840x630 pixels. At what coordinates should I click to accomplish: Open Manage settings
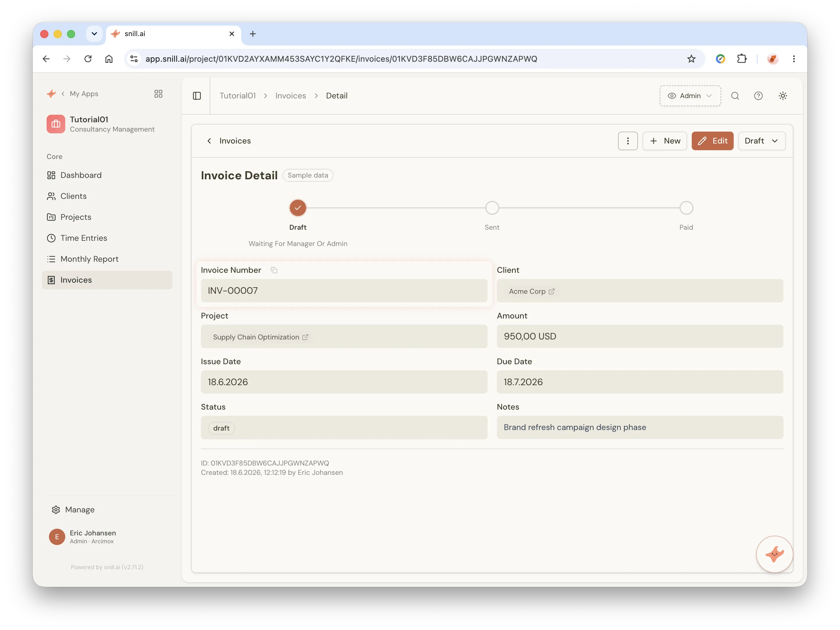click(x=73, y=510)
